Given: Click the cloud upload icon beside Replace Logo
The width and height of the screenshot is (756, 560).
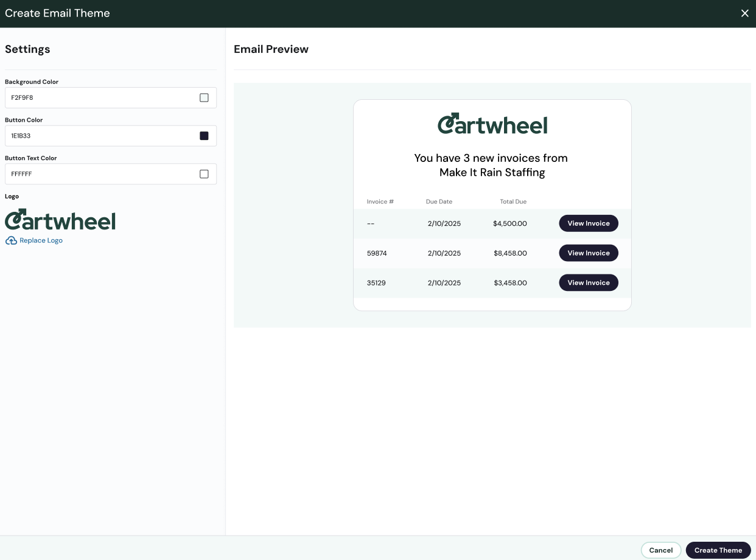Looking at the screenshot, I should point(11,240).
